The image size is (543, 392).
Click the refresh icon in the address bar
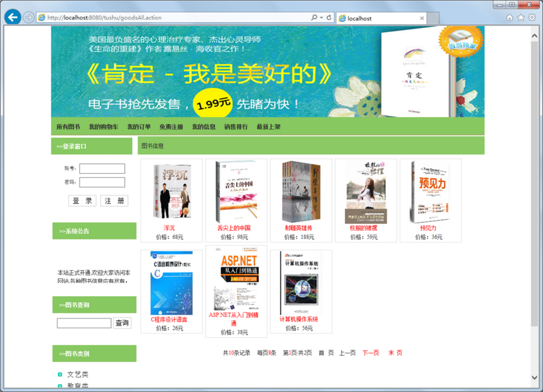328,17
